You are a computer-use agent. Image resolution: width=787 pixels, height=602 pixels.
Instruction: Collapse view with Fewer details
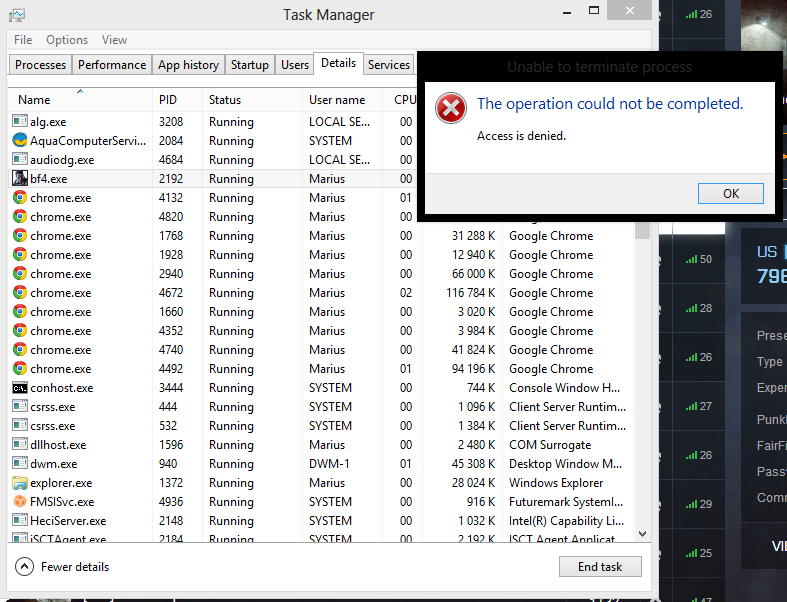62,566
